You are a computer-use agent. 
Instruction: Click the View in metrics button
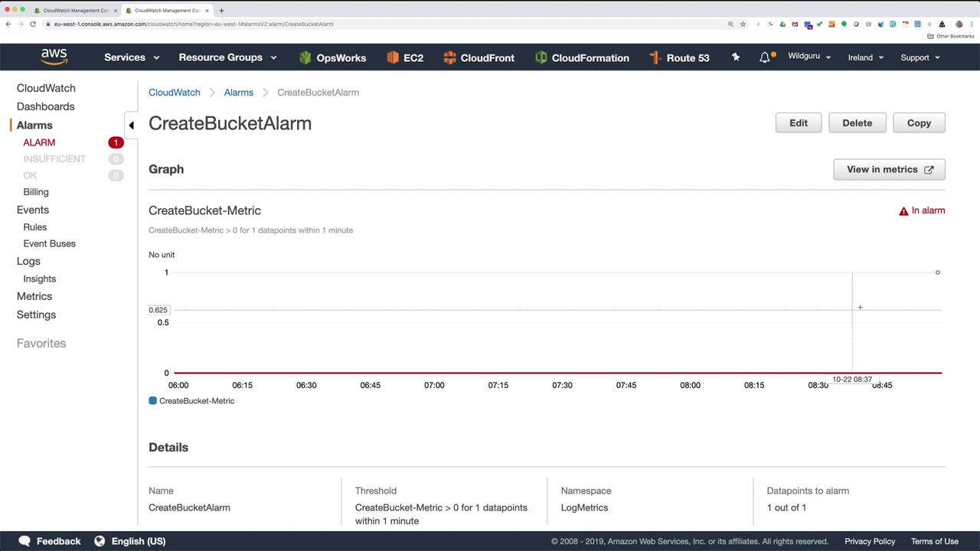coord(889,170)
